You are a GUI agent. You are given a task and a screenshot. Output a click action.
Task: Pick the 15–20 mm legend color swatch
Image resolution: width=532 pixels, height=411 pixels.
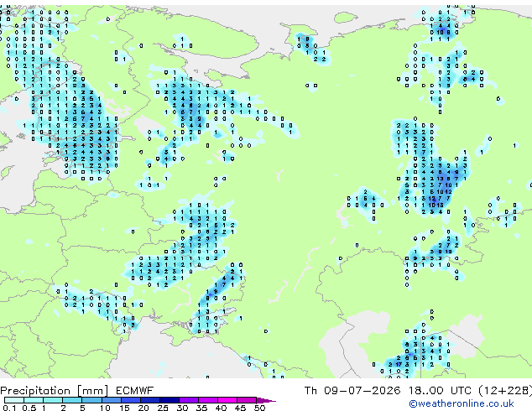(131, 400)
